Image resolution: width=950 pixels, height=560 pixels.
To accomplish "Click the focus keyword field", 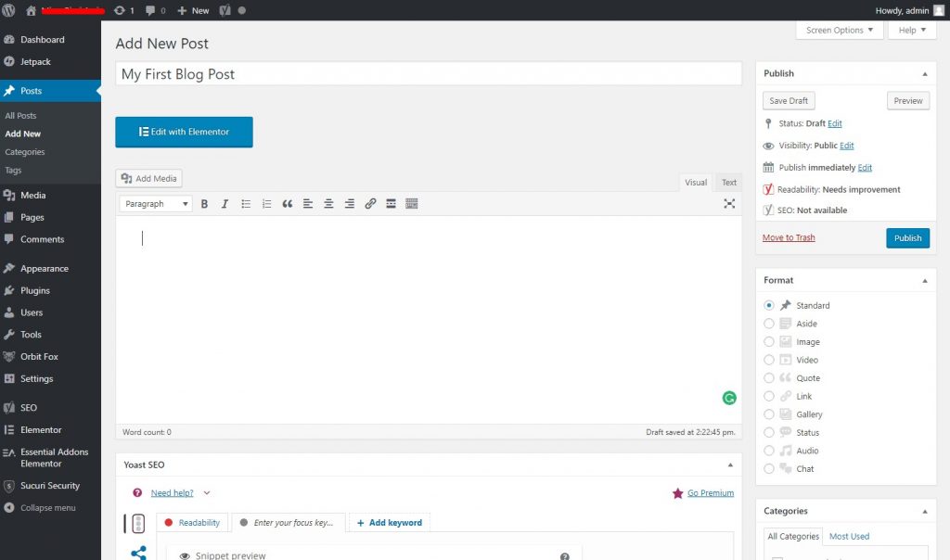I will (x=289, y=523).
